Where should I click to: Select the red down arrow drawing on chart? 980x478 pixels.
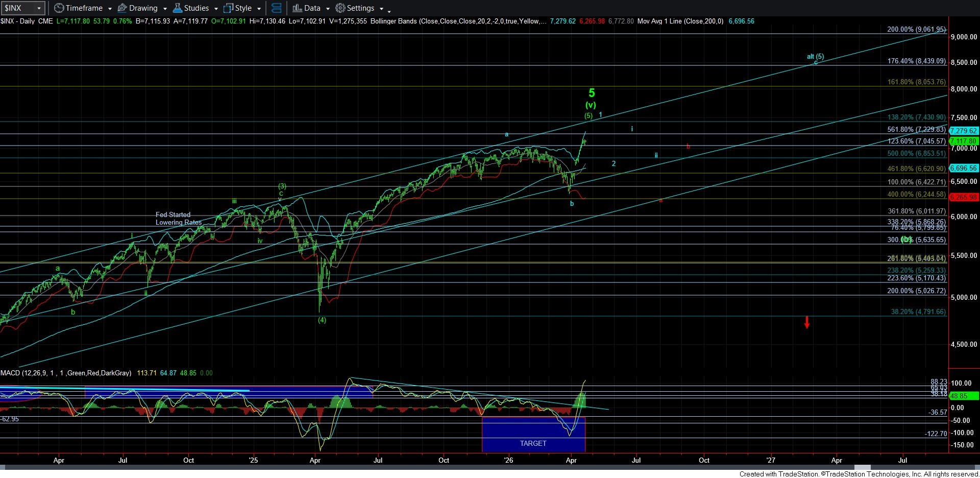click(x=807, y=322)
